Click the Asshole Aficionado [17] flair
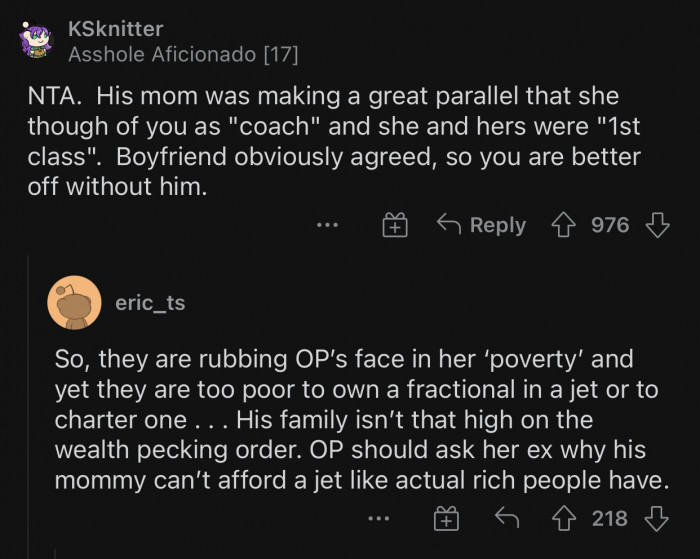Screen dimensions: 700x559 [x=183, y=54]
